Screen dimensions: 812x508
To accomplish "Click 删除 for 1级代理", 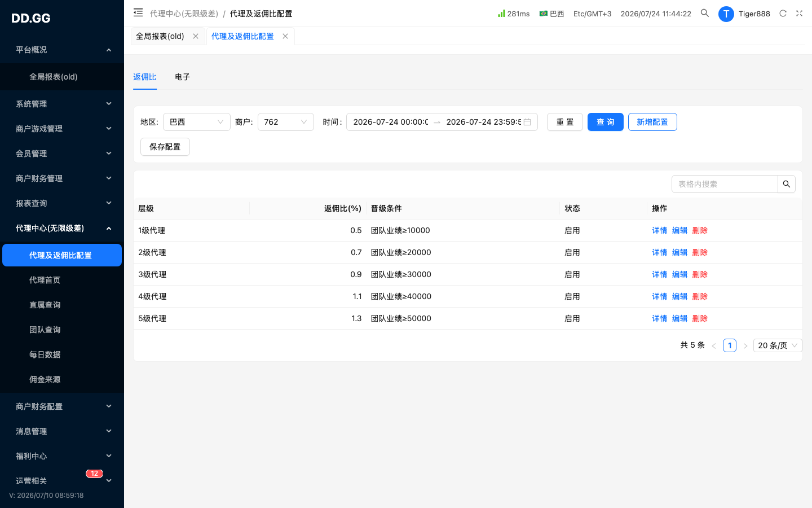I will (x=700, y=230).
